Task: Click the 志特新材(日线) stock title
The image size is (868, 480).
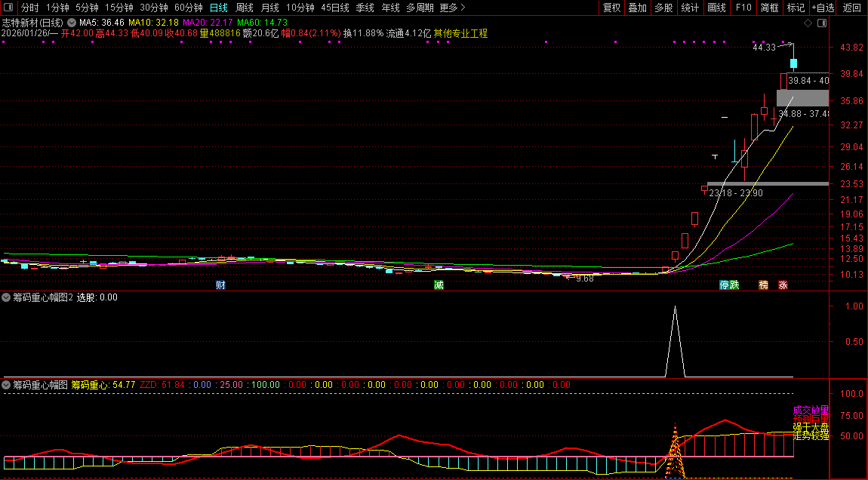Action: click(32, 23)
